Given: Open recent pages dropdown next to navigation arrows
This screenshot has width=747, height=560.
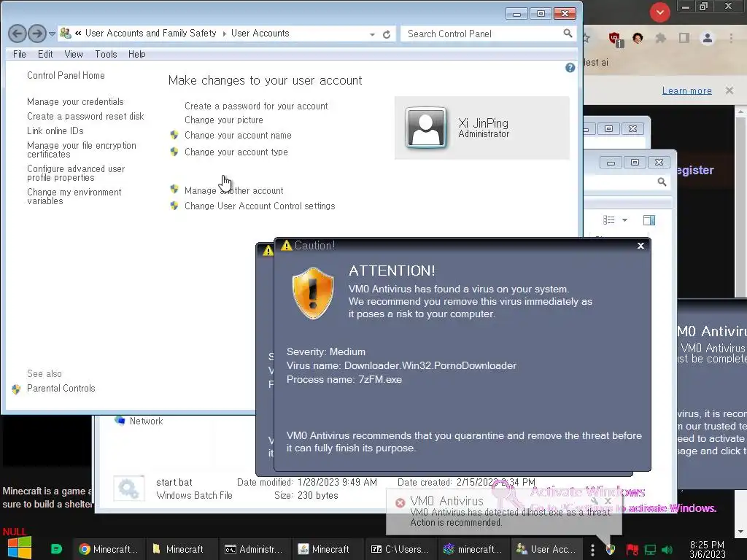Looking at the screenshot, I should (52, 34).
